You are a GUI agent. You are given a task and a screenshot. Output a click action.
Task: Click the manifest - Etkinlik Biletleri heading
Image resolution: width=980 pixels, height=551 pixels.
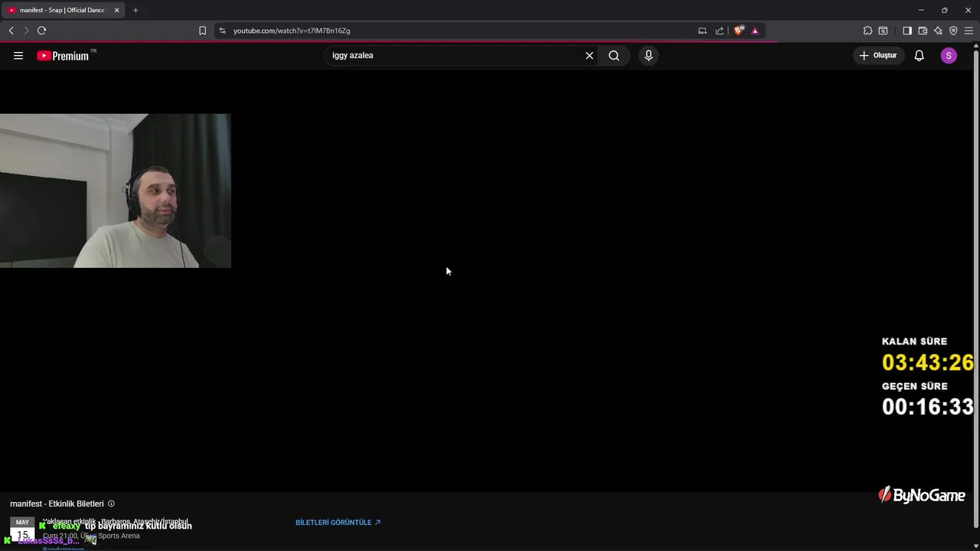tap(57, 504)
